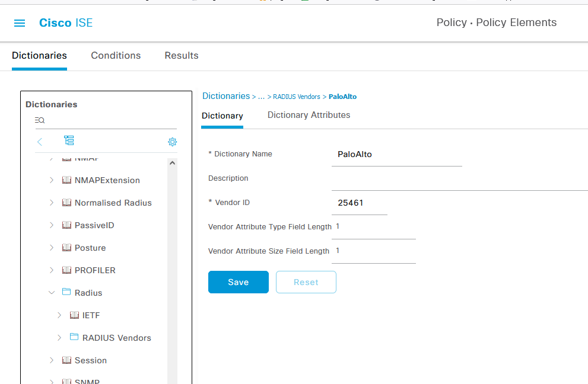Screen dimensions: 588x384
Task: Switch to the Conditions tab
Action: (x=116, y=56)
